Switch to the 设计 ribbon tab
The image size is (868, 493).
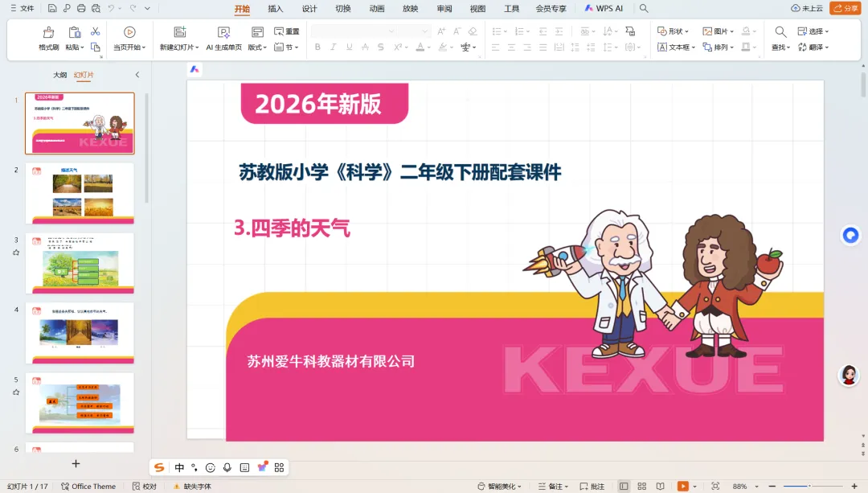309,8
